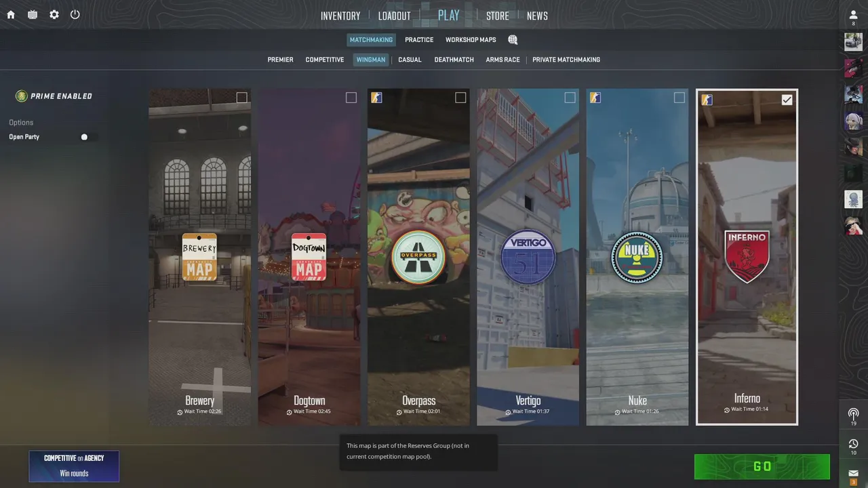Select the Deathmatch game mode
This screenshot has width=868, height=488.
454,60
